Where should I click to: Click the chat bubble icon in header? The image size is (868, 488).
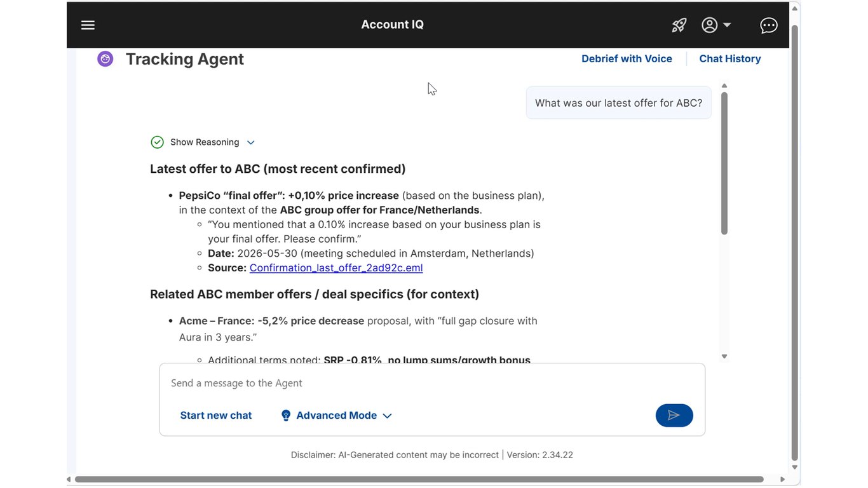point(769,25)
